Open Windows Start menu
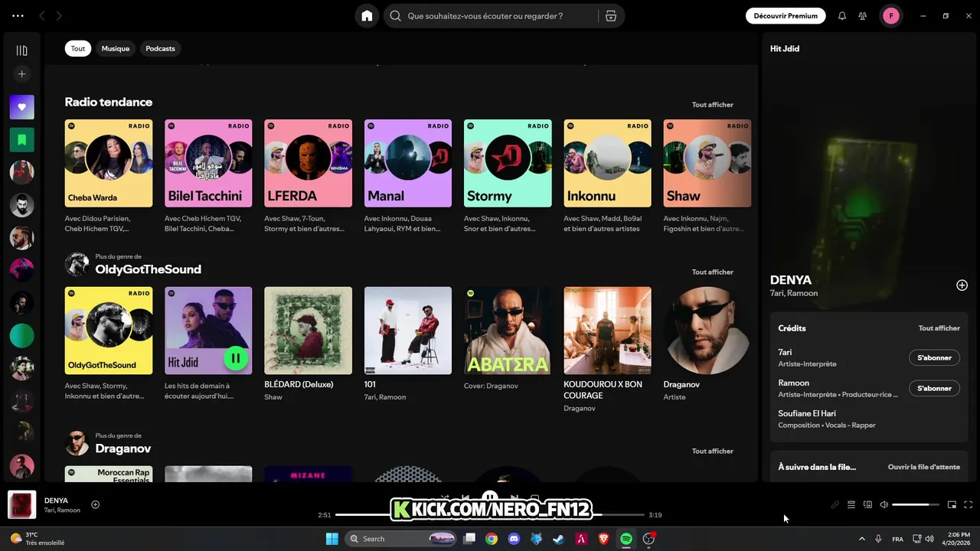 pyautogui.click(x=332, y=539)
